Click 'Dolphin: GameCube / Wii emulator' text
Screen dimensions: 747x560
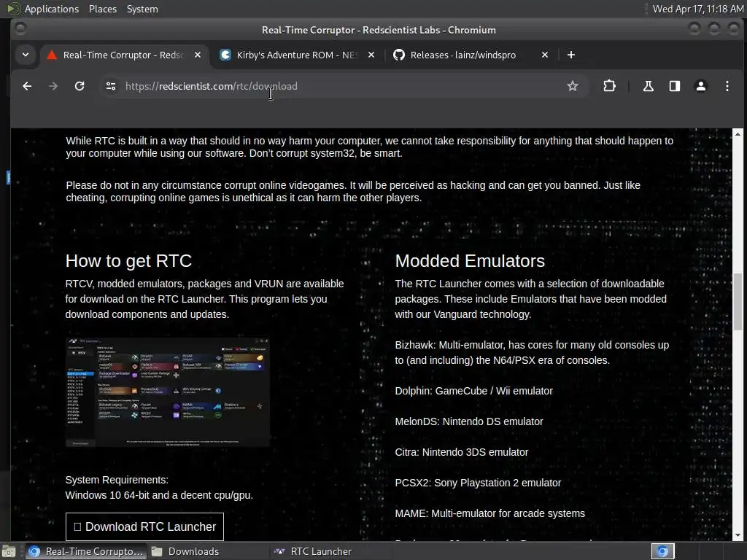click(x=474, y=391)
